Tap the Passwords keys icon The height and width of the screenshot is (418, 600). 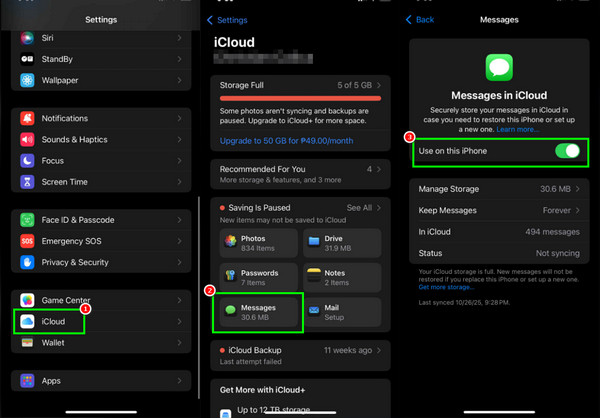[230, 276]
